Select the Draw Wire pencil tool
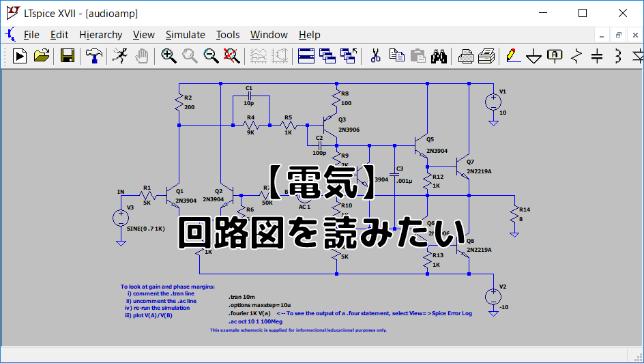 [x=513, y=55]
